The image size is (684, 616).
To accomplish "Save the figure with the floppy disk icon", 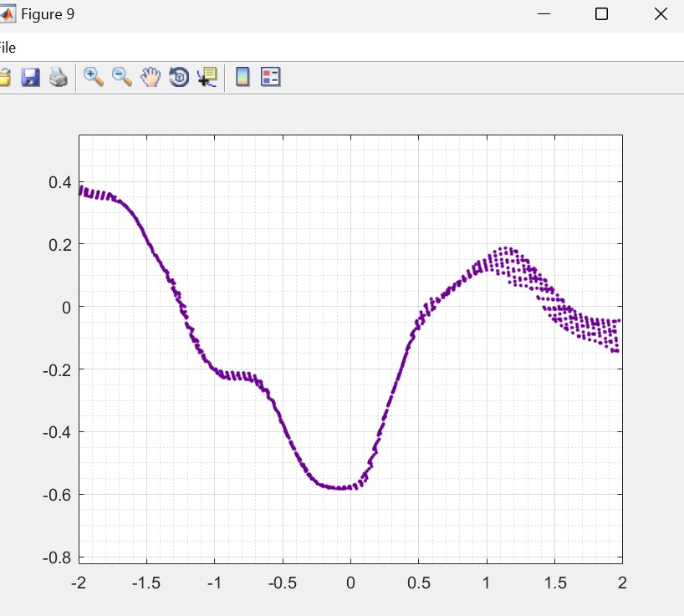I will click(x=30, y=78).
